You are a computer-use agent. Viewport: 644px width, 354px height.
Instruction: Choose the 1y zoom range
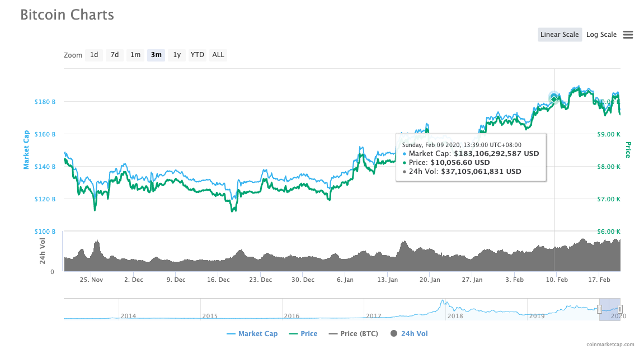point(177,55)
